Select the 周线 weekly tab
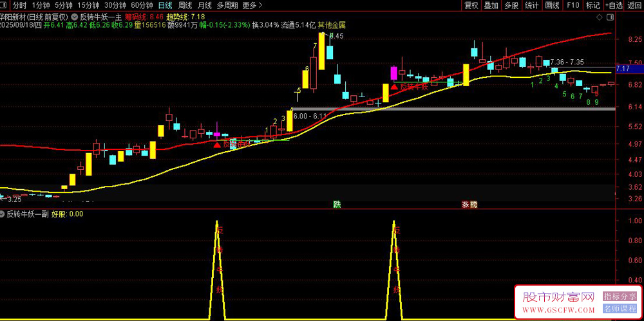The height and width of the screenshot is (321, 644). 185,5
